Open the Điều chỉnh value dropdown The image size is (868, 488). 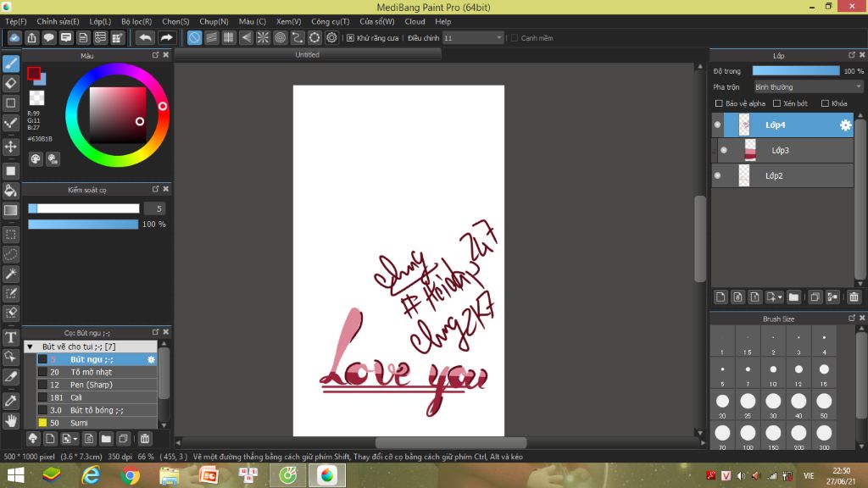click(x=473, y=37)
